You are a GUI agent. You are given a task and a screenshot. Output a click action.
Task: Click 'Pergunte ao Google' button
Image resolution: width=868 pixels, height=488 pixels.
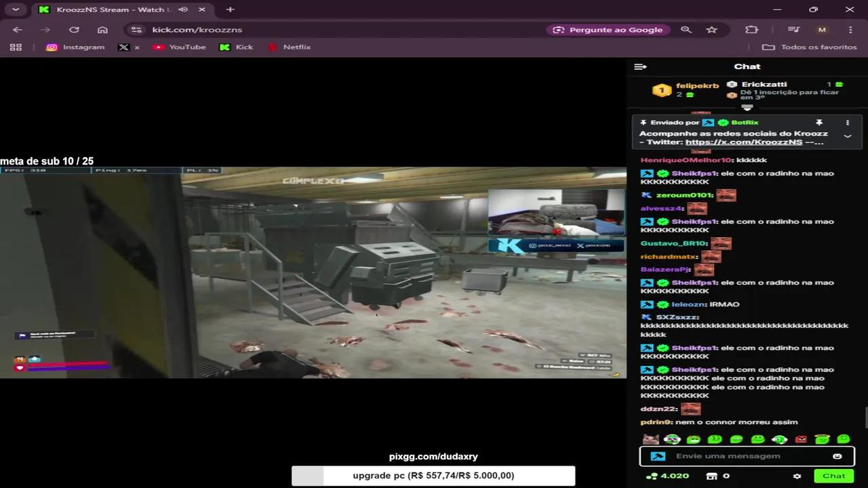point(608,30)
